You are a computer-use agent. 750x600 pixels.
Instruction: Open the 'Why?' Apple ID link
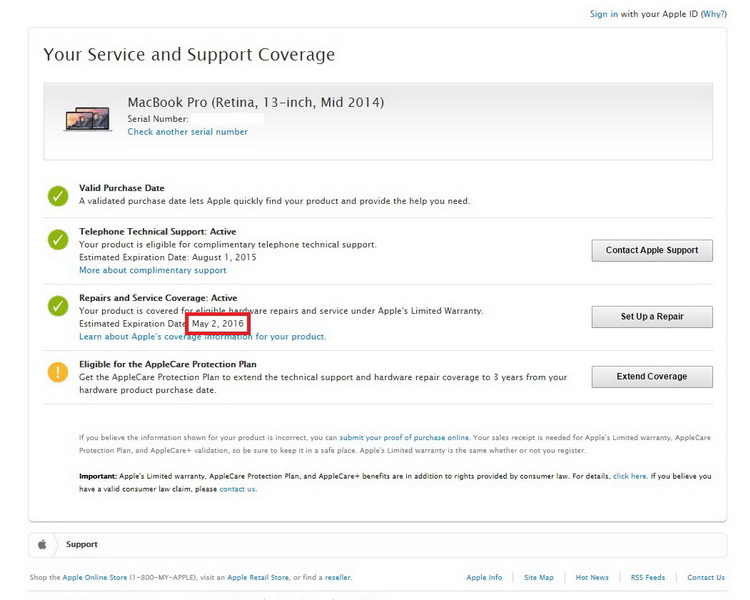712,14
